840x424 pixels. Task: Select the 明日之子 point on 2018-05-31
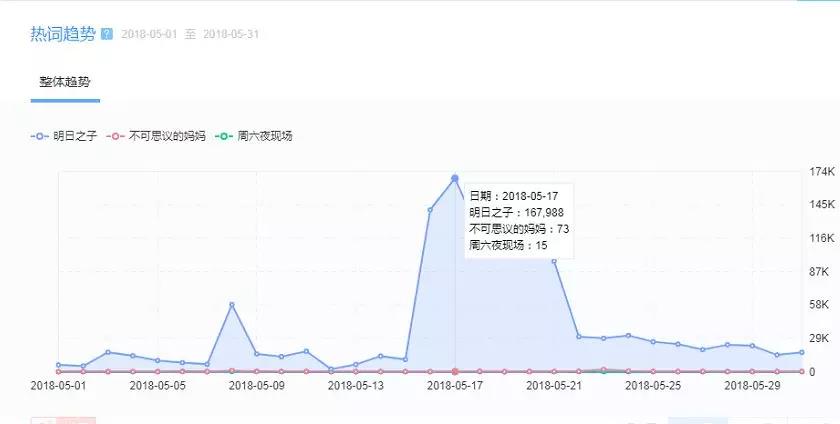click(802, 352)
